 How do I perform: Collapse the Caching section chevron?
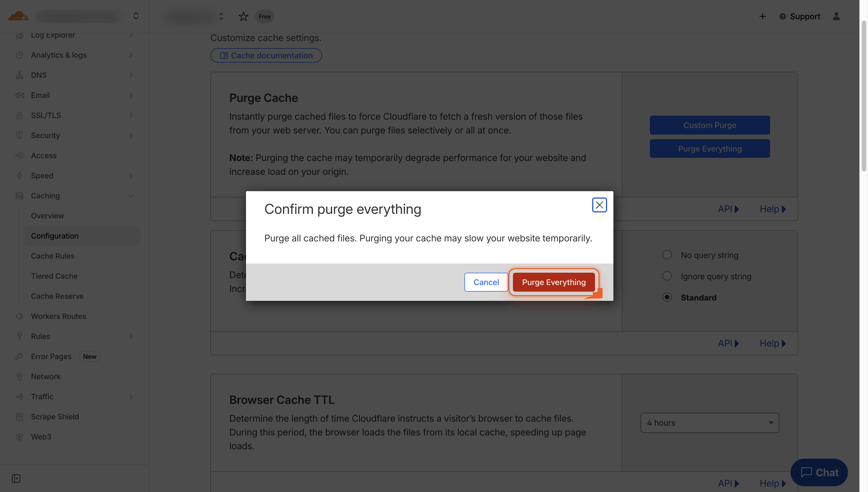coord(131,196)
